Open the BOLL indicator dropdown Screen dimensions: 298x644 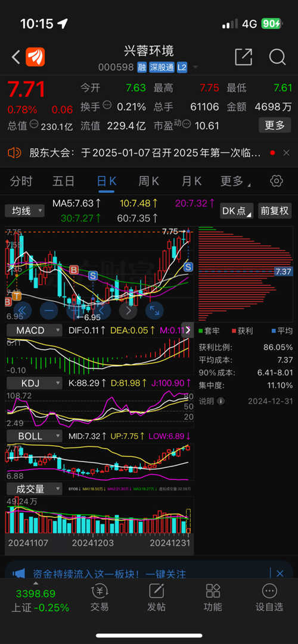tap(34, 436)
